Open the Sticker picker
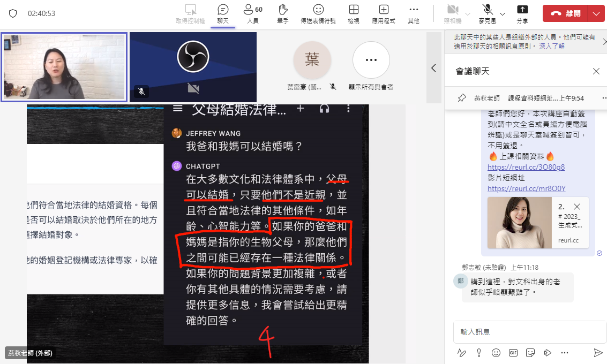The height and width of the screenshot is (364, 607). click(x=530, y=353)
